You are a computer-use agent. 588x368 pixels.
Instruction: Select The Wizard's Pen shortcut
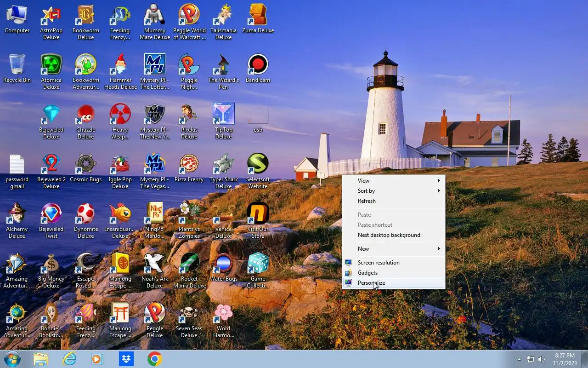[x=224, y=72]
